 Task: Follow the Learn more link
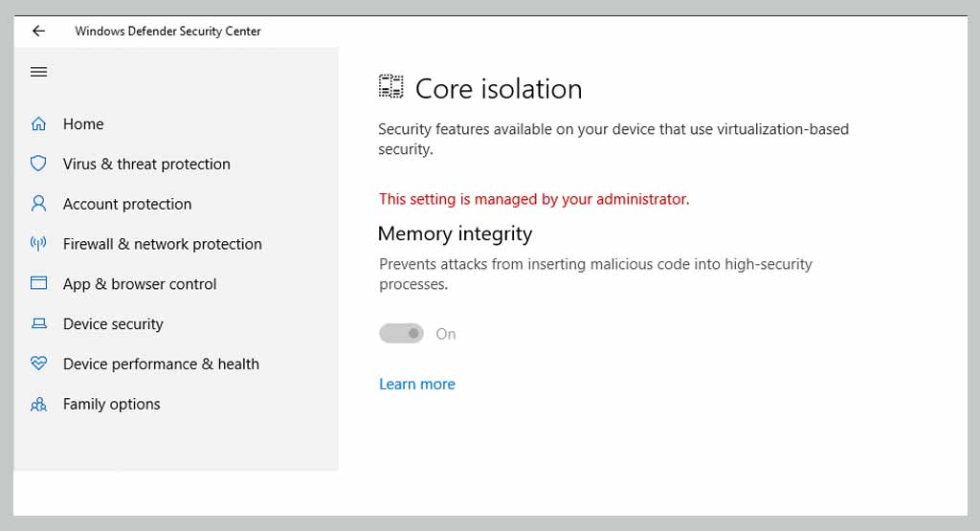417,384
